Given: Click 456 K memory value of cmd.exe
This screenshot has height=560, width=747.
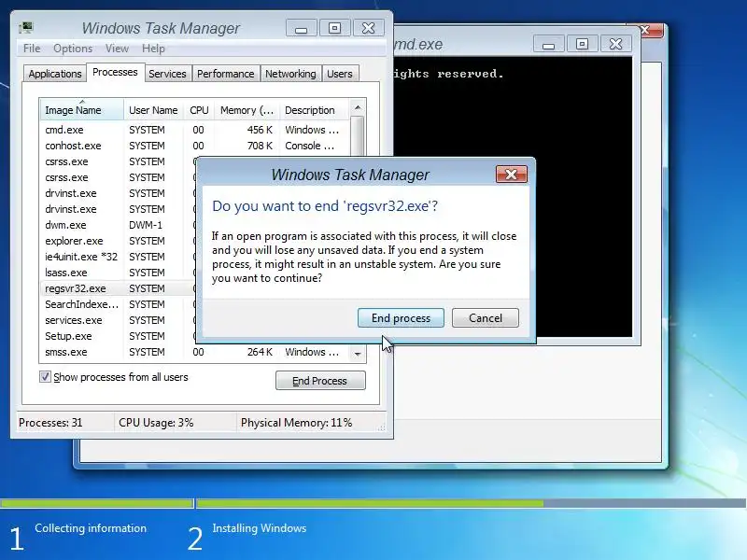Looking at the screenshot, I should point(260,130).
